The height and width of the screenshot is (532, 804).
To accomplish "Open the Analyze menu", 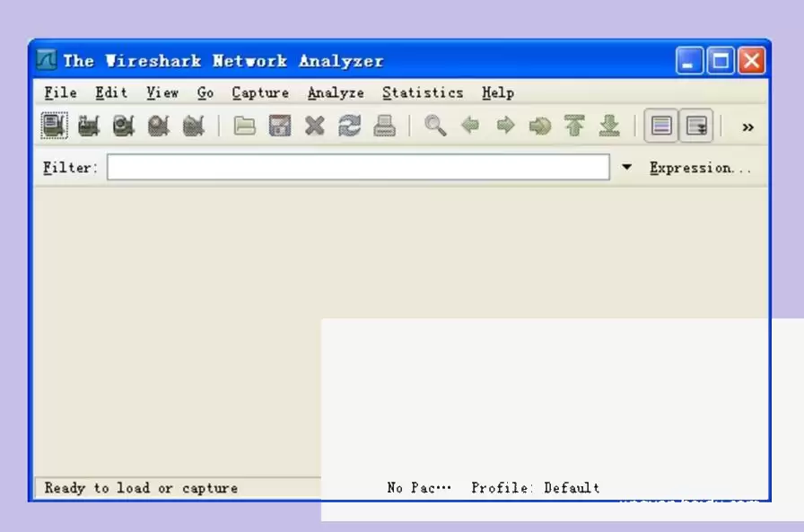I will (x=336, y=92).
